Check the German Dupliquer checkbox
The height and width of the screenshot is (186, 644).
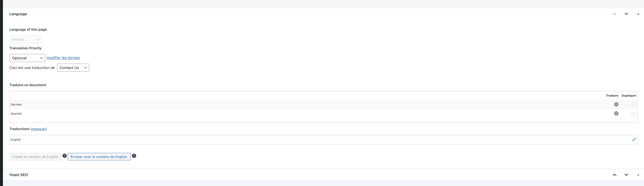pyautogui.click(x=633, y=105)
